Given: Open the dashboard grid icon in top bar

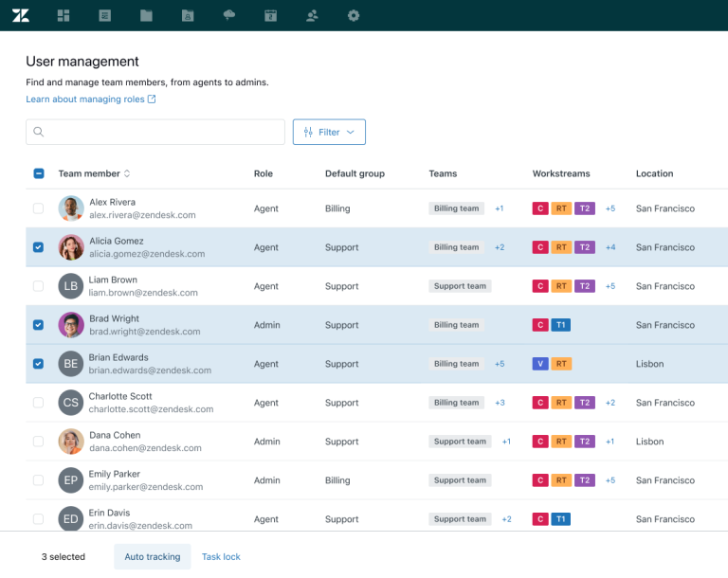Looking at the screenshot, I should (64, 15).
